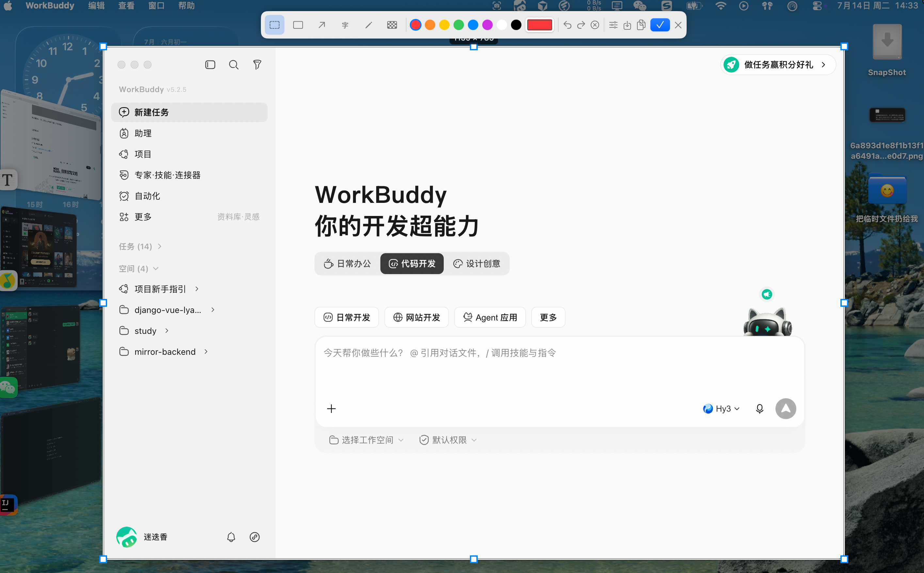Screen dimensions: 924x573
Task: Open the 项目 projects section
Action: point(189,154)
